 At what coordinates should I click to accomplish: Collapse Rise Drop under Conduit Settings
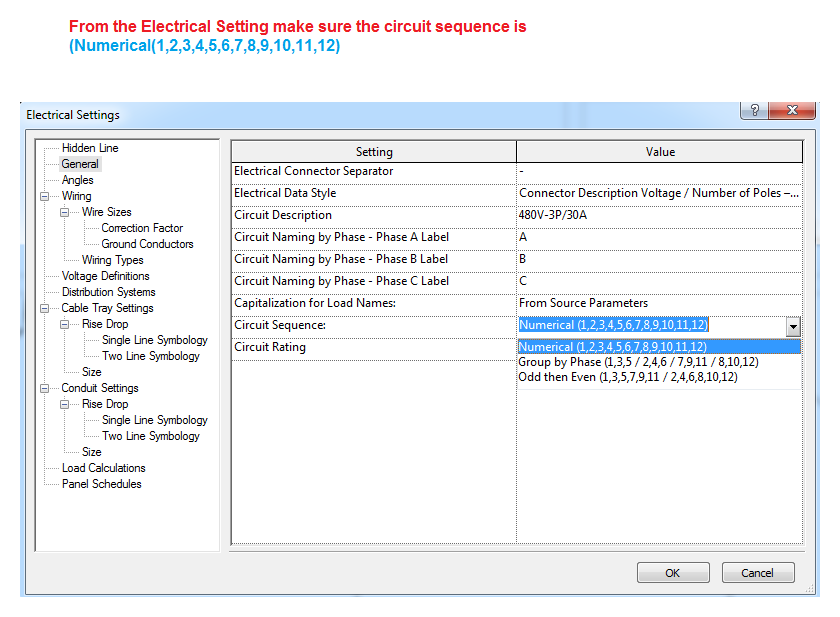[64, 404]
